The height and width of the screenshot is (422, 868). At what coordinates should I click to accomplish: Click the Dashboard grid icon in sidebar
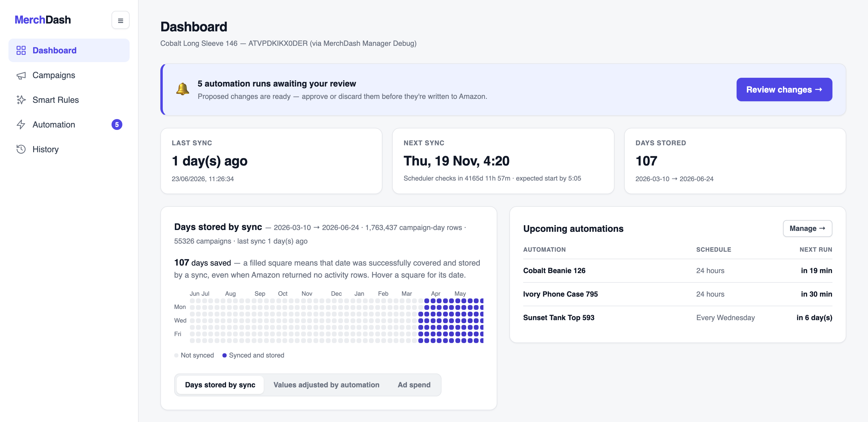tap(21, 50)
